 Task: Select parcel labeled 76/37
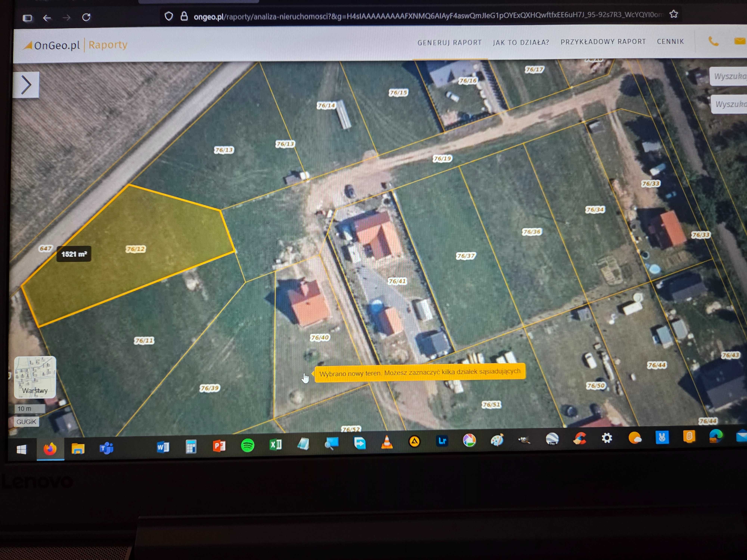tap(466, 256)
